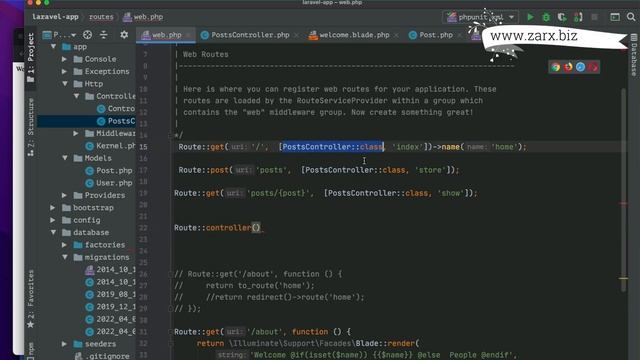Expand the config folder
The image size is (640, 360).
pos(53,220)
